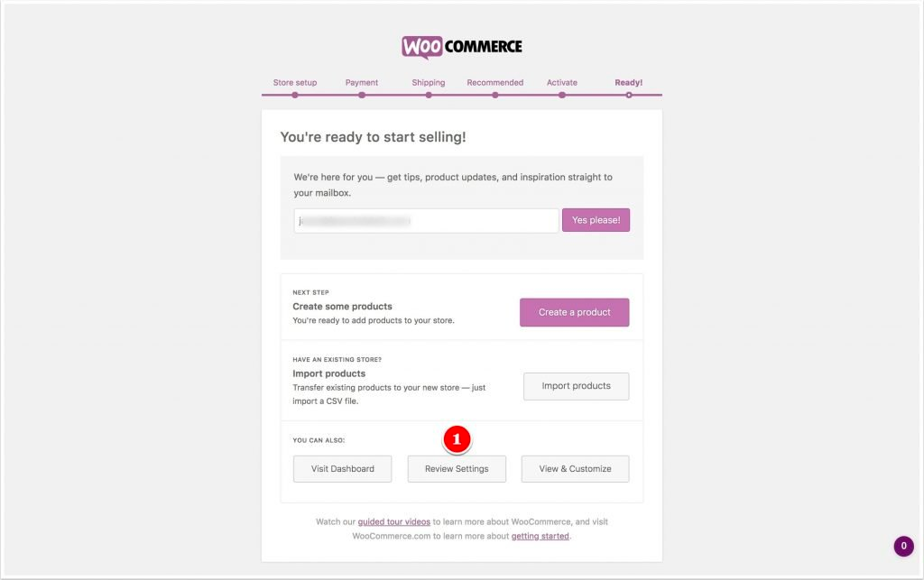Select the Recommended step dot
Viewport: 924px width, 580px height.
pyautogui.click(x=494, y=93)
